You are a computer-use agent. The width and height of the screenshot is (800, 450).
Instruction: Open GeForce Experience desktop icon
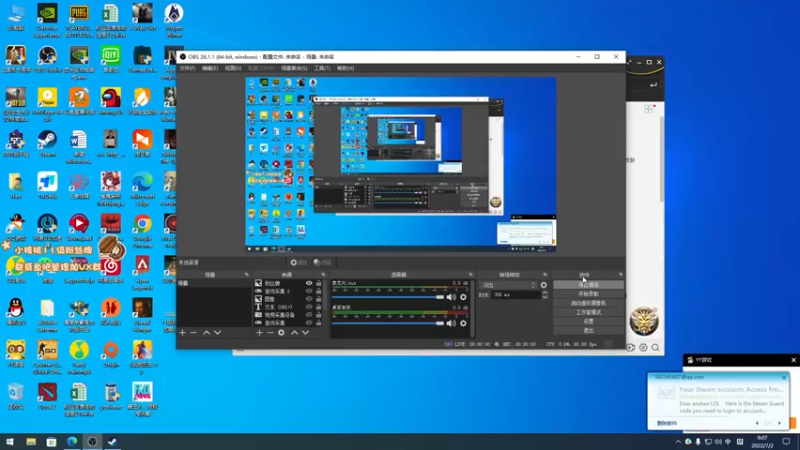47,20
